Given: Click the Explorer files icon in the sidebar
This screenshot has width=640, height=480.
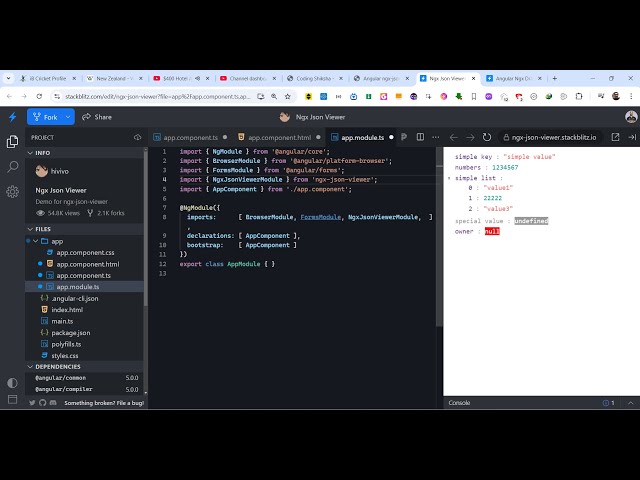Looking at the screenshot, I should (x=12, y=143).
